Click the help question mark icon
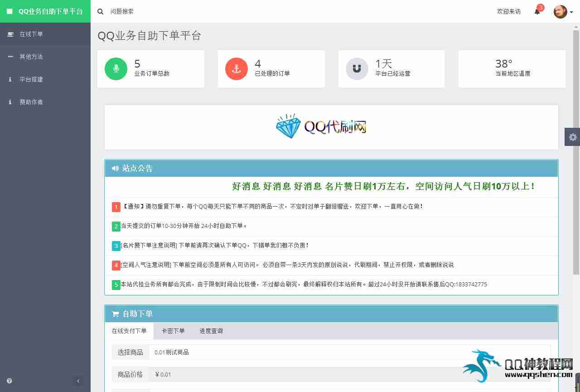The image size is (580, 392). pos(10,381)
